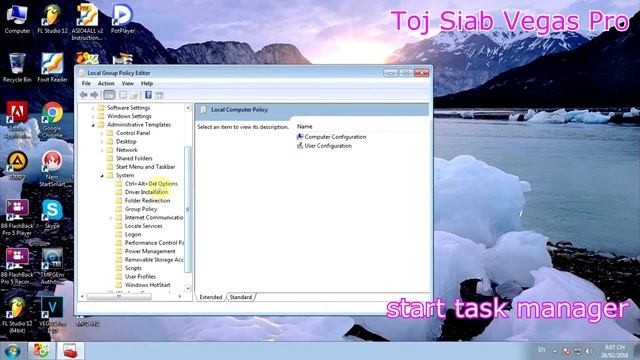Expand the Network tree node
The image size is (640, 360).
102,150
